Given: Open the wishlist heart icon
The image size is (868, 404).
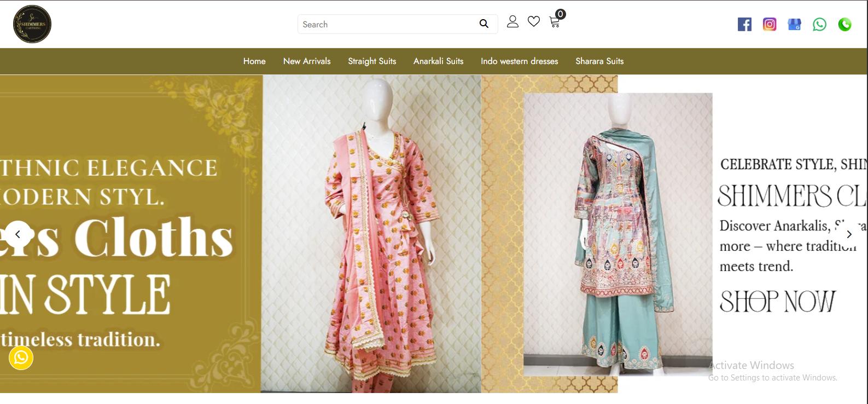Looking at the screenshot, I should pos(534,21).
